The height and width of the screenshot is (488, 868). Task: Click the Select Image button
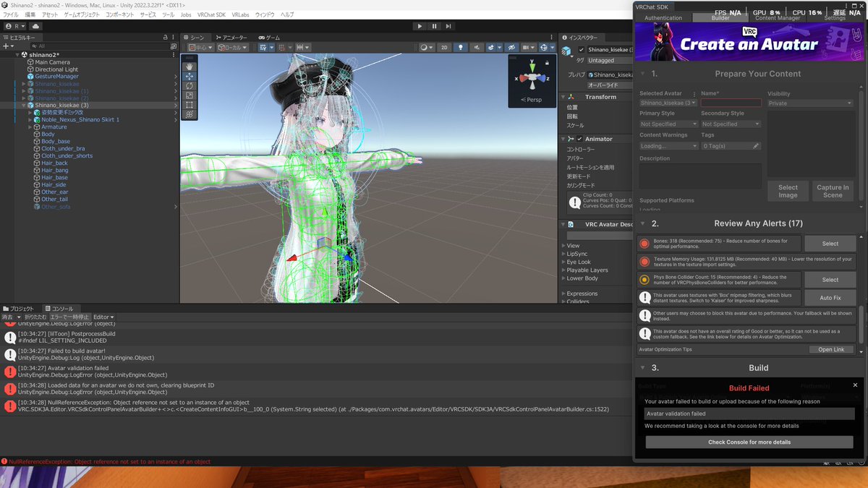(x=788, y=191)
